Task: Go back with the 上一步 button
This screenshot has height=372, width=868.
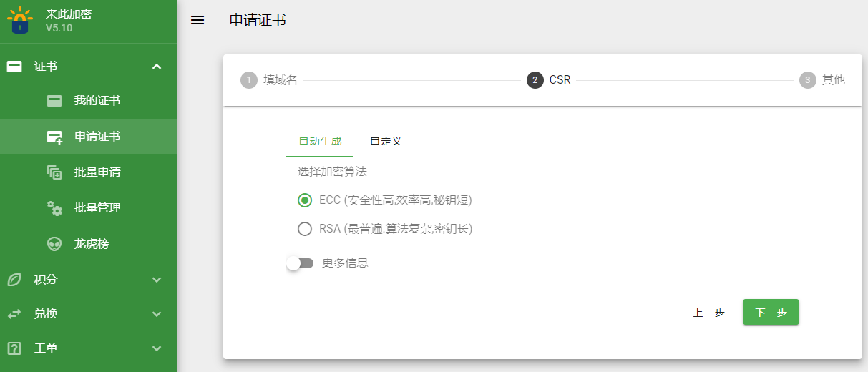Action: tap(708, 313)
